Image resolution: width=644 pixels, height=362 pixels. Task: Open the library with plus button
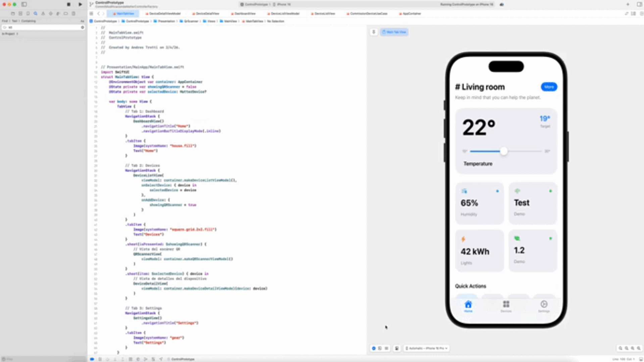click(x=628, y=4)
